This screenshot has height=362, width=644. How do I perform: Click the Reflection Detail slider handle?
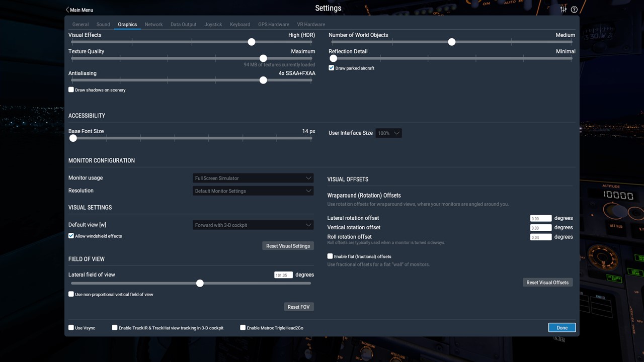(x=333, y=58)
